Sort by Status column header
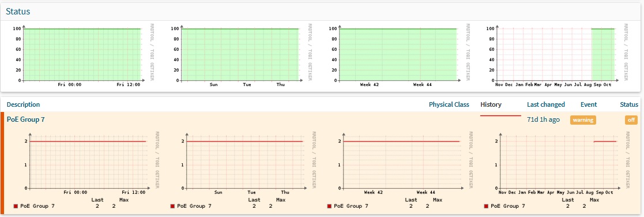The image size is (644, 217). 629,104
